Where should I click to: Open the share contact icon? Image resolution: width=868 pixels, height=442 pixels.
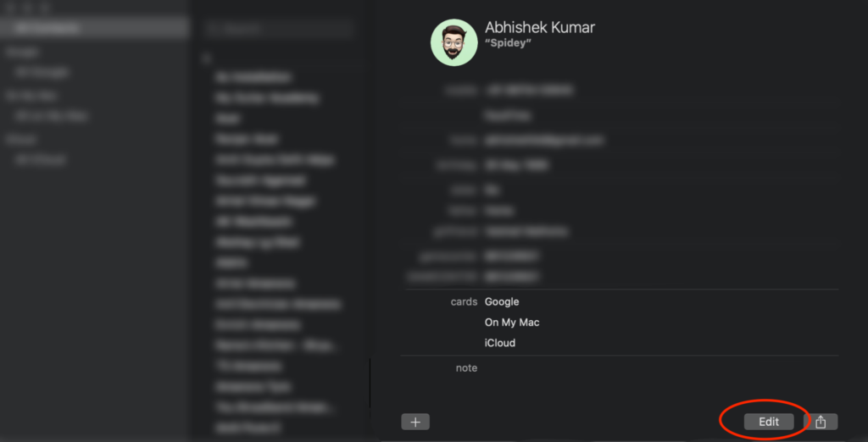click(x=821, y=422)
